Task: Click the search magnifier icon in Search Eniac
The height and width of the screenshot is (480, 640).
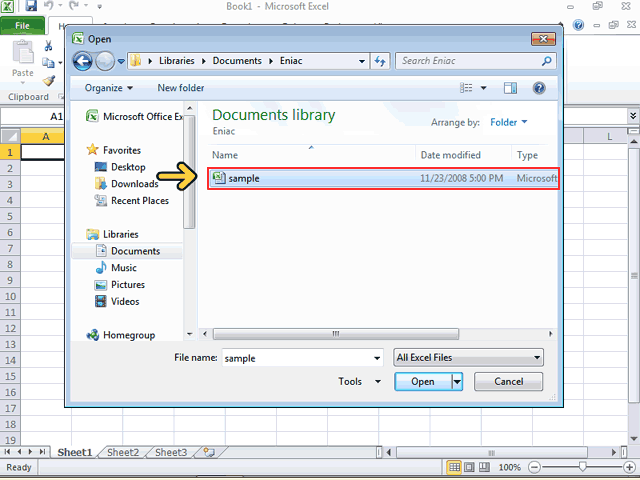Action: click(546, 61)
